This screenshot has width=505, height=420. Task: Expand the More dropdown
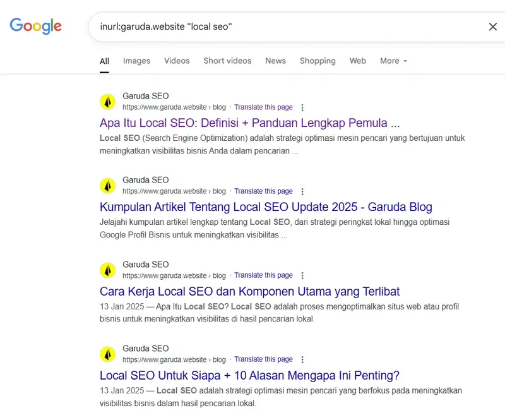point(393,61)
